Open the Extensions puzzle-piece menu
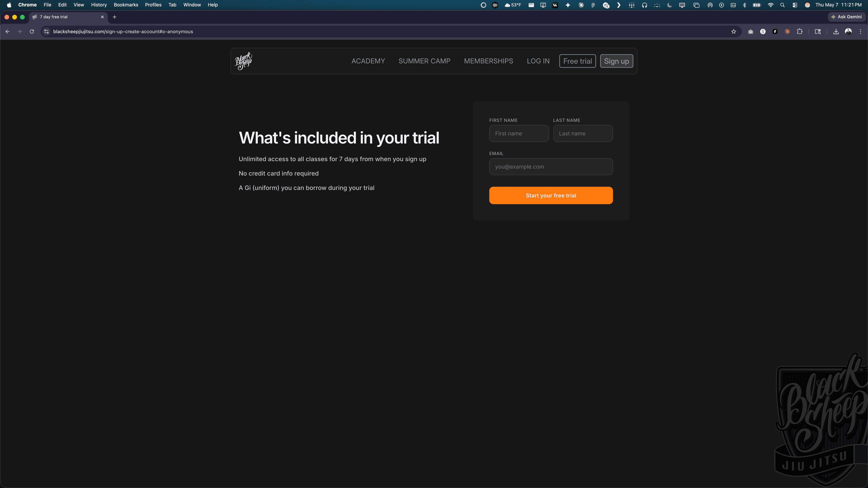868x488 pixels. click(x=800, y=32)
